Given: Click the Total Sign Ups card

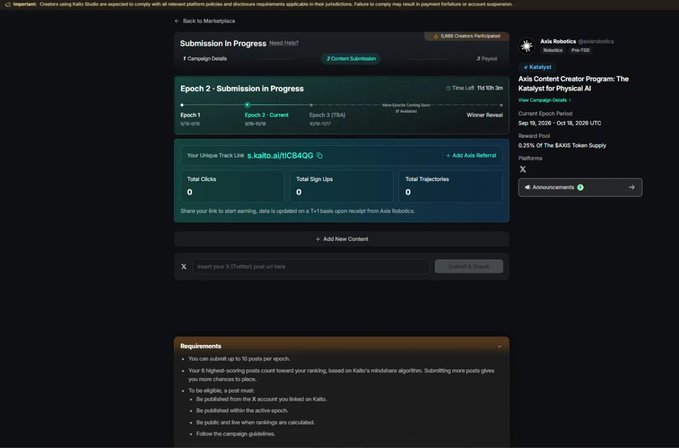Looking at the screenshot, I should tap(341, 187).
